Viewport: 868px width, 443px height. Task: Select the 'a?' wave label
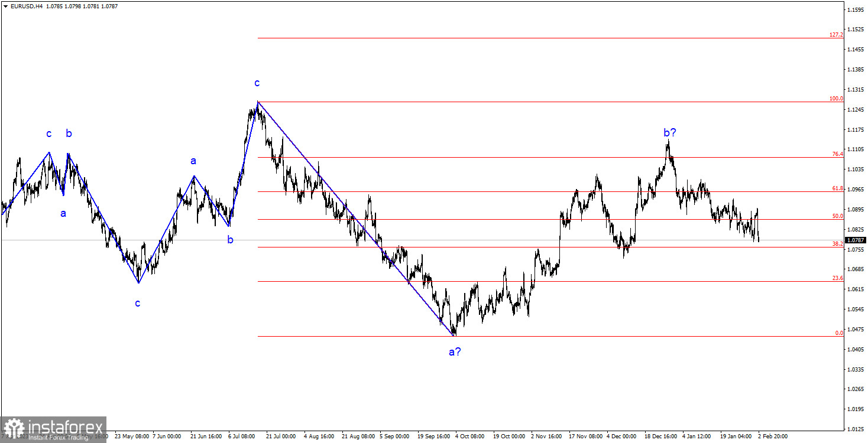click(x=455, y=352)
